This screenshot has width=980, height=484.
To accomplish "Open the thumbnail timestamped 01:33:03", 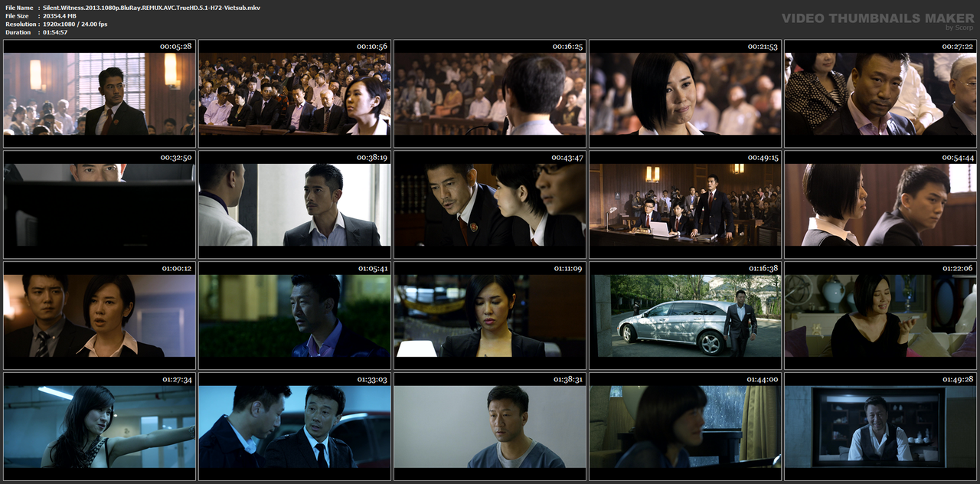I will pos(295,427).
